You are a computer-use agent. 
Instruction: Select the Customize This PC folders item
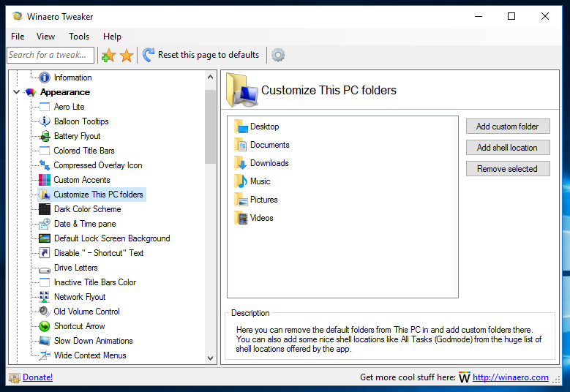[x=91, y=195]
